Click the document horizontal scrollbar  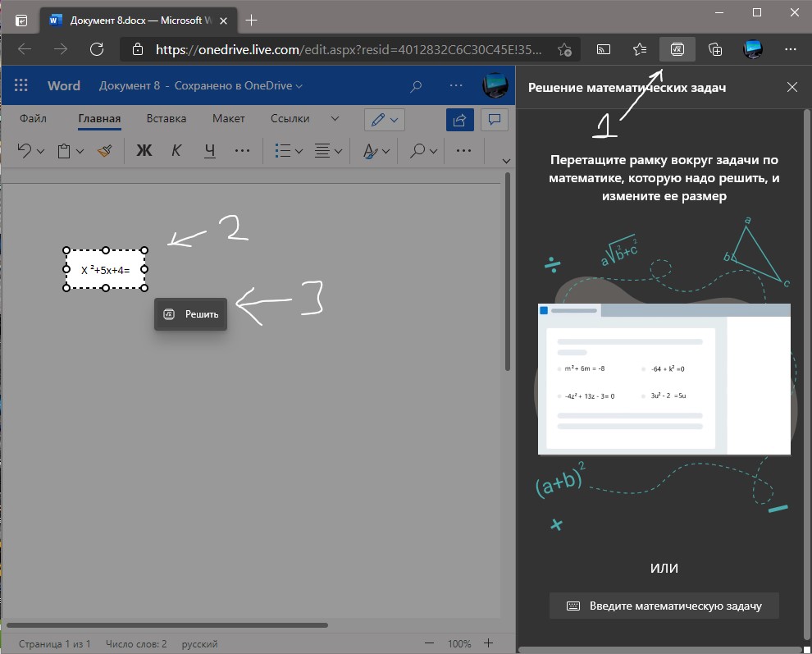167,625
